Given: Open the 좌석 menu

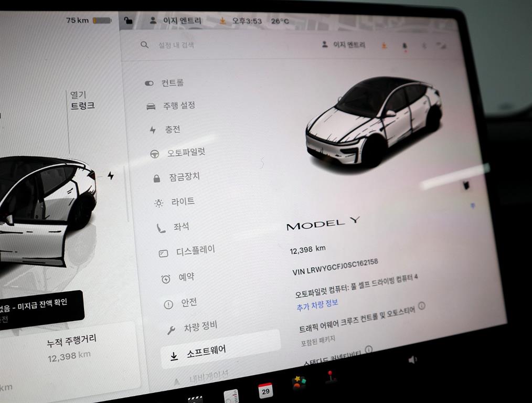Looking at the screenshot, I should [182, 226].
